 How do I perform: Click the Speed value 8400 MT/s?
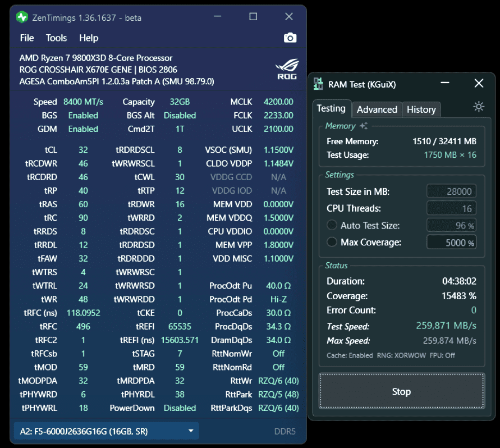pyautogui.click(x=83, y=102)
